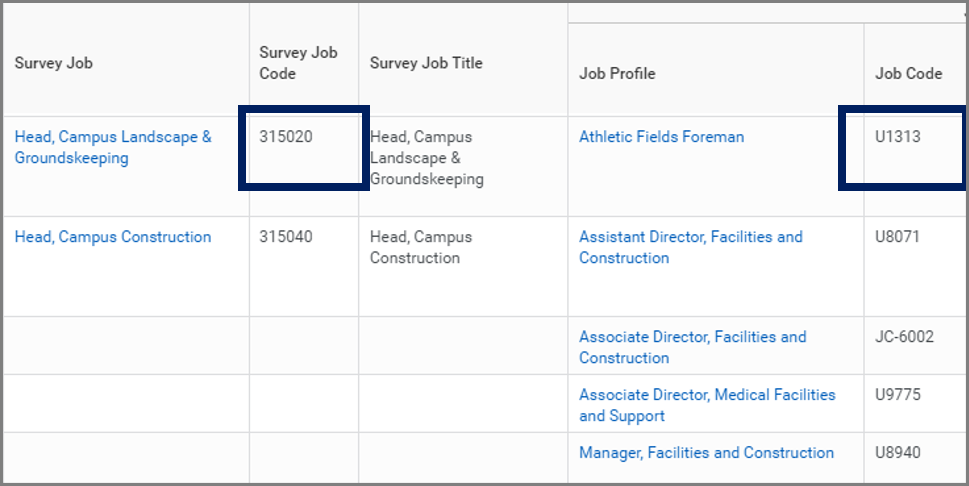Click the Survey Job Code column header
This screenshot has width=969, height=486.
tap(298, 63)
